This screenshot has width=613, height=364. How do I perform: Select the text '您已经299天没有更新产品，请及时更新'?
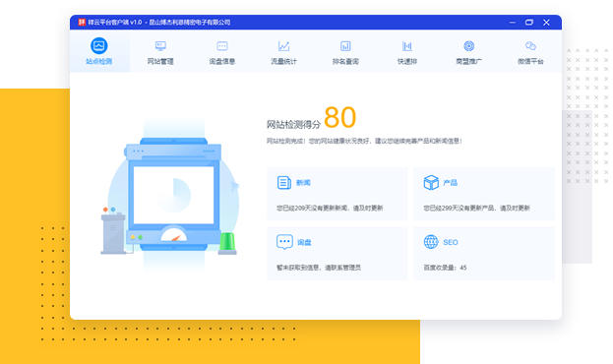click(476, 208)
